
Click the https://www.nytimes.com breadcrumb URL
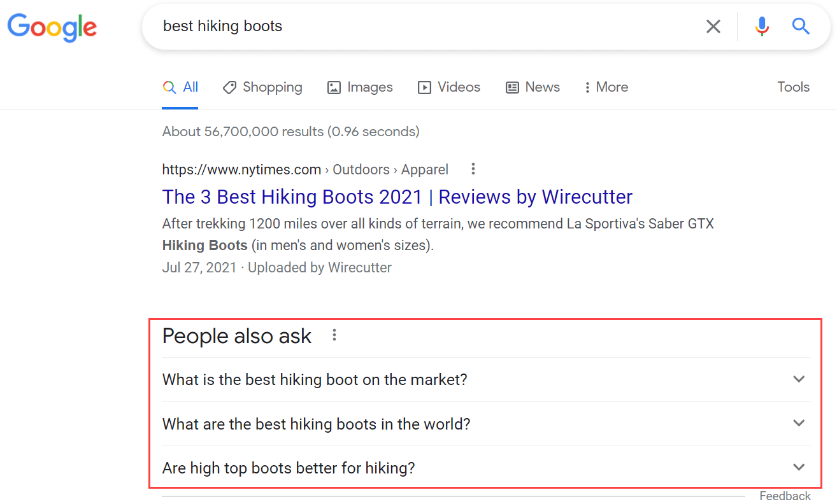241,169
